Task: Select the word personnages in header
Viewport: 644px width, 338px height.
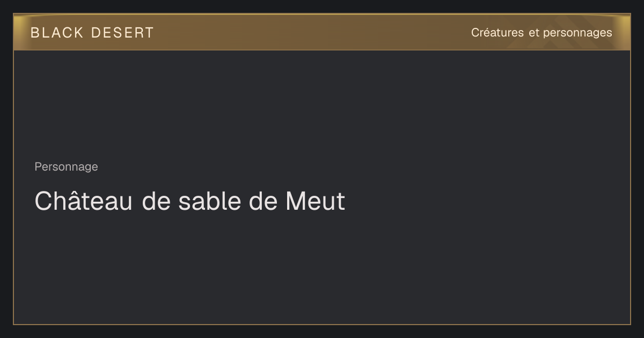Action: 577,33
